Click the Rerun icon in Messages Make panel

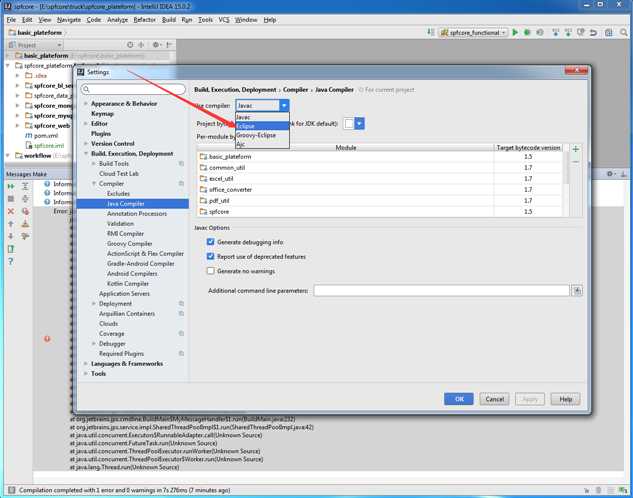tap(11, 186)
